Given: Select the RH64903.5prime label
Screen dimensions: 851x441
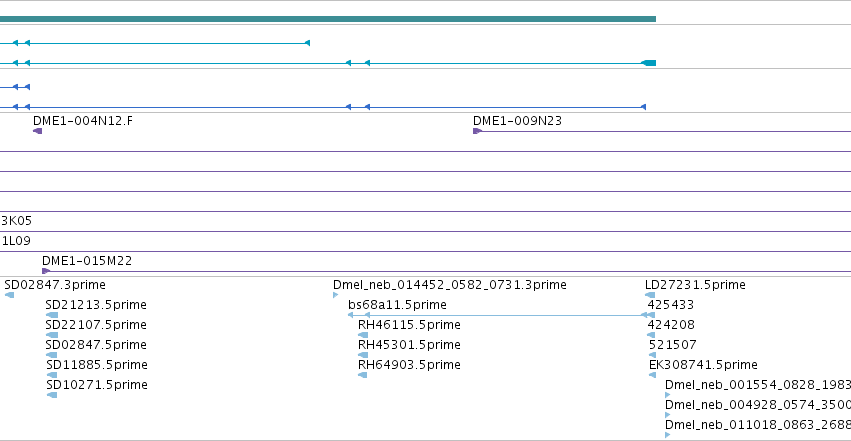Looking at the screenshot, I should point(409,365).
